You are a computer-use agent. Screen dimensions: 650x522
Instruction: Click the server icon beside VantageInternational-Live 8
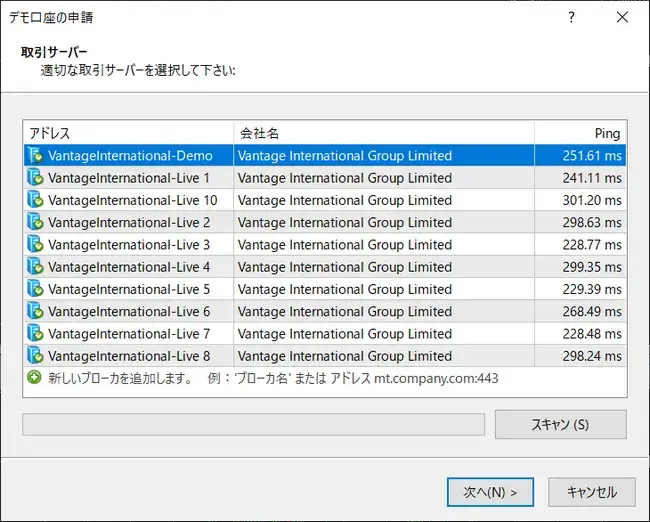pos(35,356)
